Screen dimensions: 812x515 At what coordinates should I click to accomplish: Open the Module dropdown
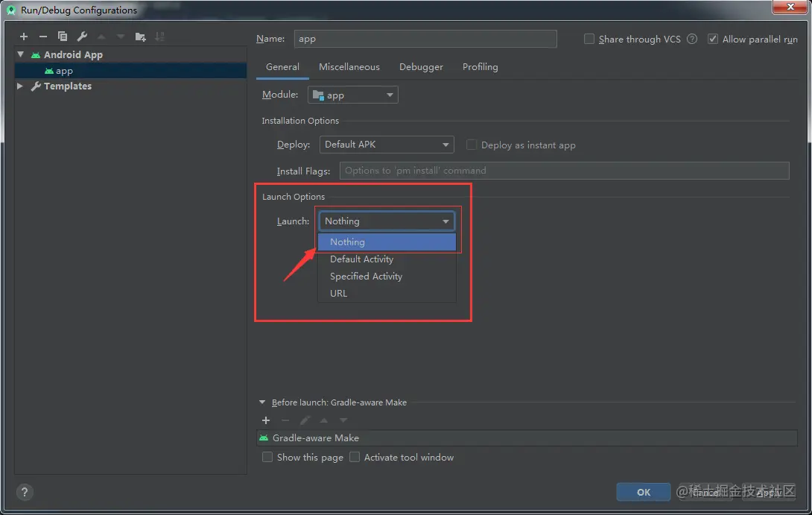(x=352, y=95)
